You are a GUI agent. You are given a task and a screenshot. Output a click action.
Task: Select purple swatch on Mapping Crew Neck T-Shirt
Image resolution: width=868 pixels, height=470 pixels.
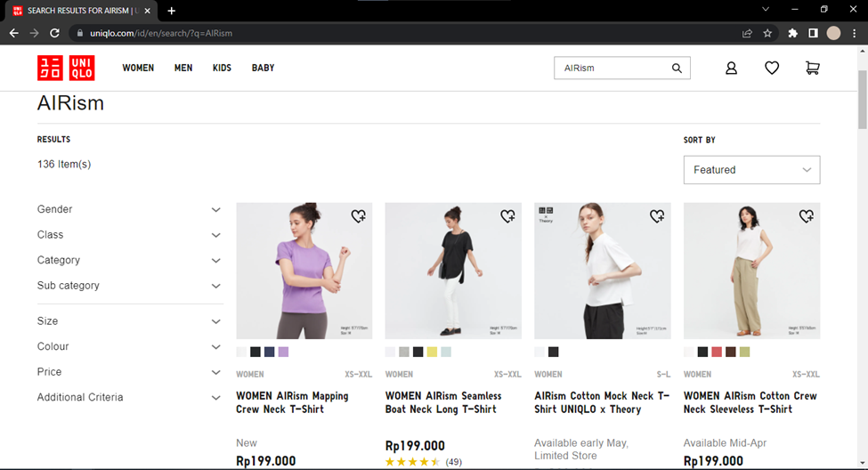tap(283, 352)
